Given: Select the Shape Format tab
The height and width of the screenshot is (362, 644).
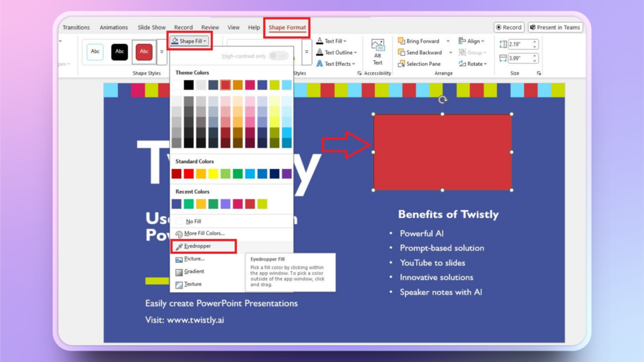Looking at the screenshot, I should 287,28.
